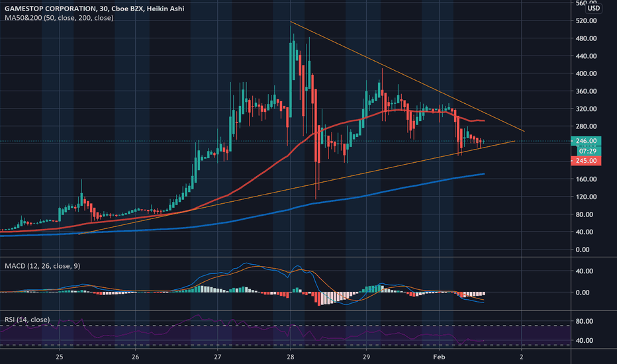The image size is (617, 364).
Task: Click the 246.00 current price label
Action: [x=586, y=141]
